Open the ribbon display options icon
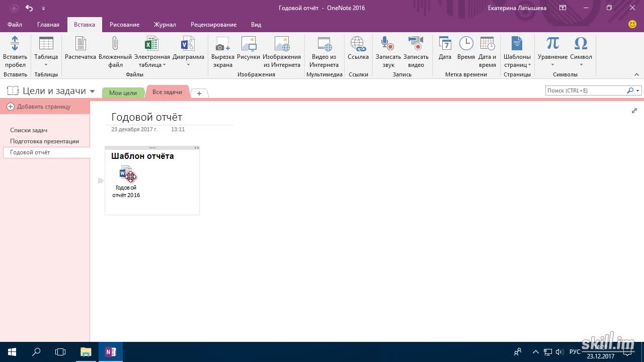 point(563,8)
